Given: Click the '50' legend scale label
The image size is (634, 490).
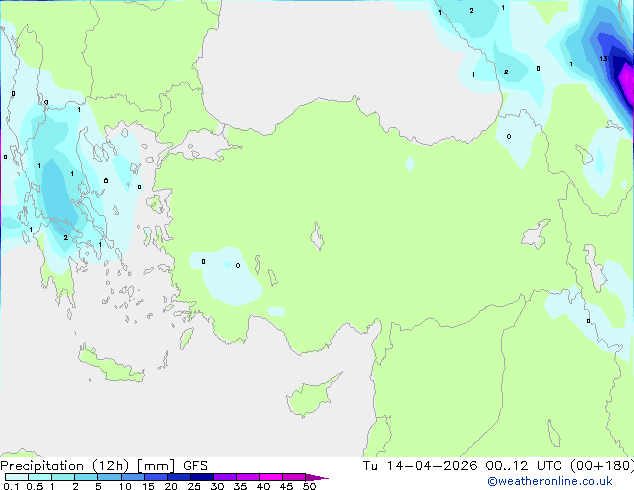Looking at the screenshot, I should pos(309,486).
